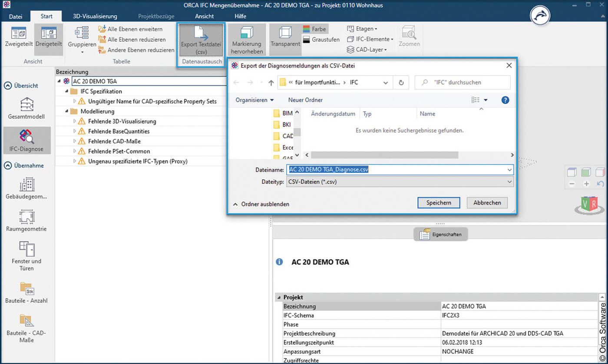Viewport: 608px width, 364px height.
Task: Select Farbe color mode
Action: [315, 29]
